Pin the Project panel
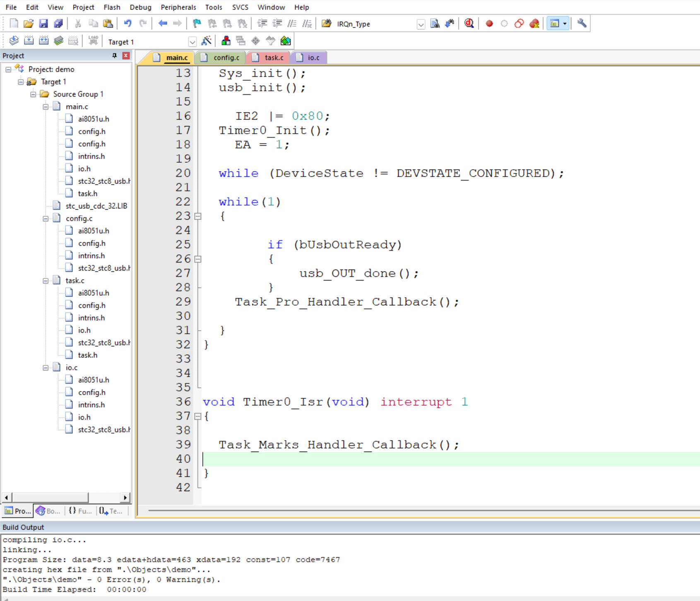 click(x=115, y=56)
